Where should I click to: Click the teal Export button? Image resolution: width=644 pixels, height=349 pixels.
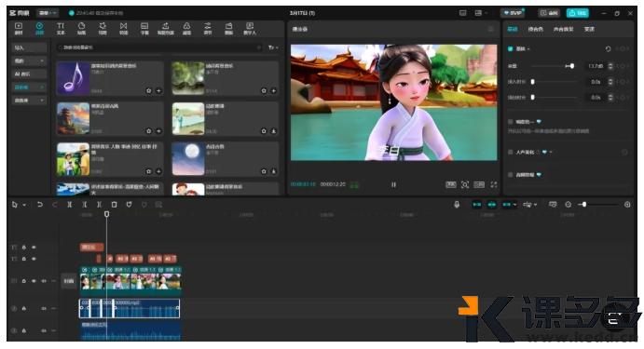click(578, 13)
